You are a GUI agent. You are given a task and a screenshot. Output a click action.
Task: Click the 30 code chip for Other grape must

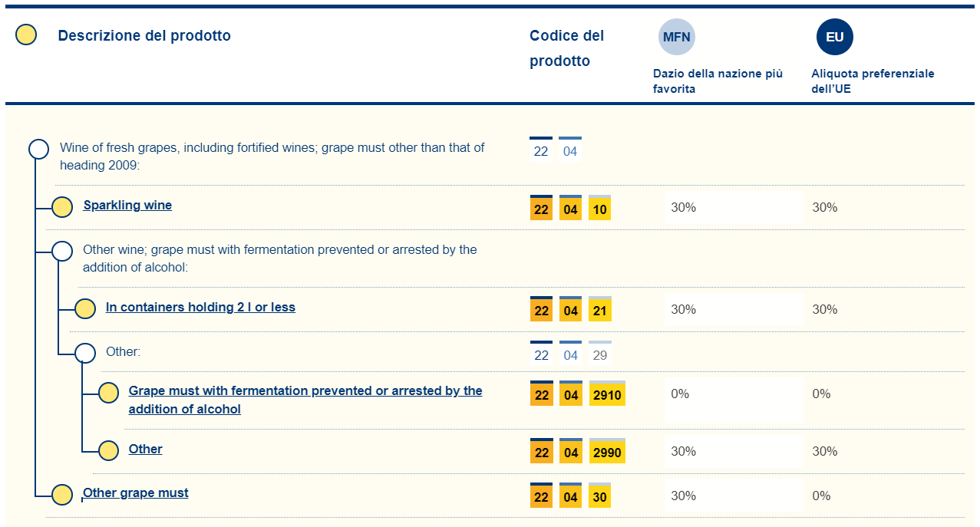(599, 497)
